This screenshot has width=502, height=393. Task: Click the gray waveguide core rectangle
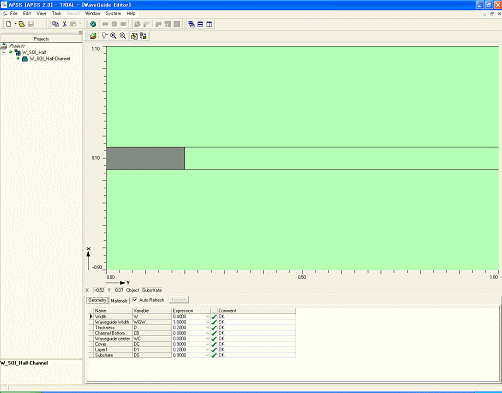point(146,158)
